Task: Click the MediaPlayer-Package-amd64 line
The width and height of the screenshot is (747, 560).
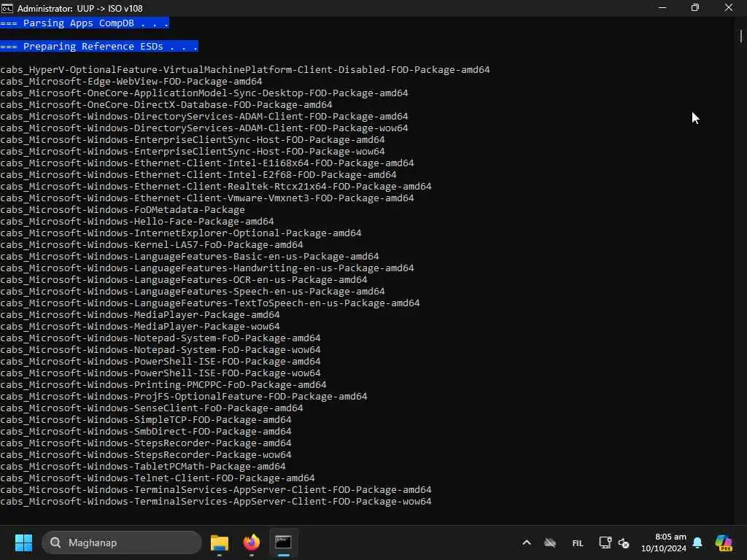Action: coord(140,315)
